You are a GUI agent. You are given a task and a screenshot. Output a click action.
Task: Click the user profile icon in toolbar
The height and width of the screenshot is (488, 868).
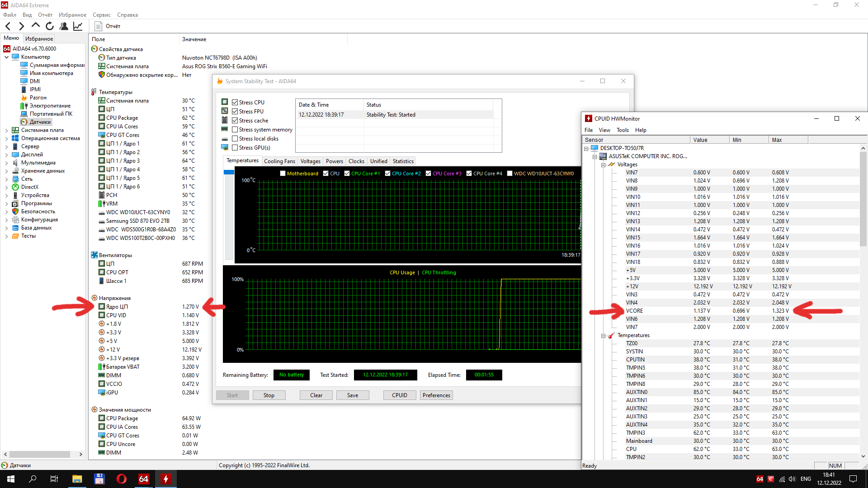click(x=64, y=26)
